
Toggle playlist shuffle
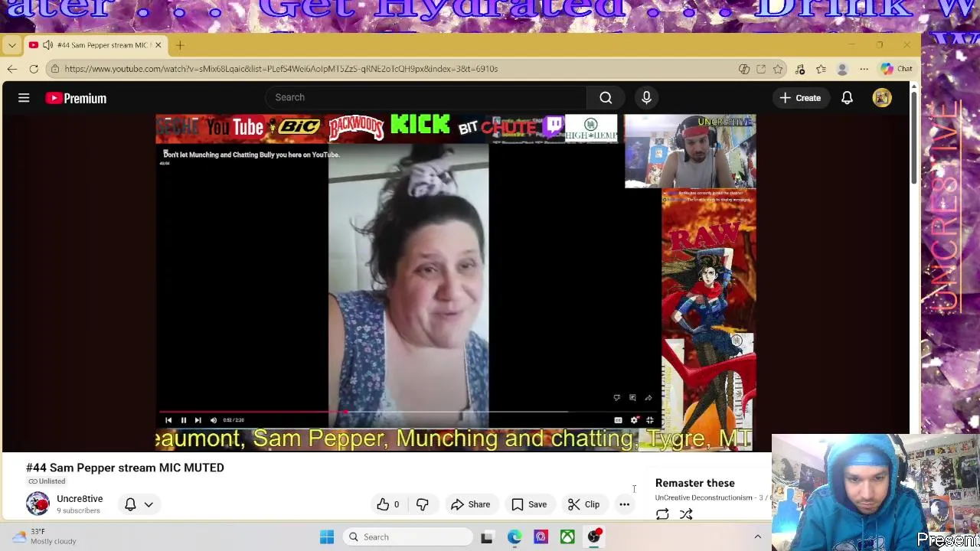pos(686,514)
